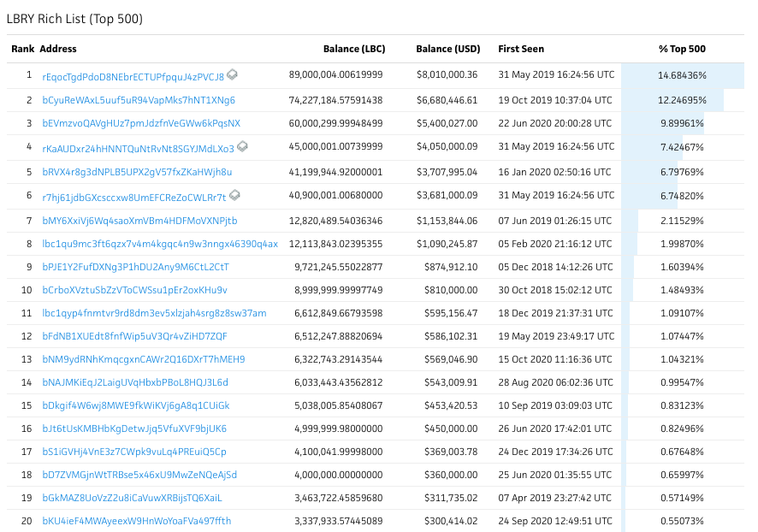
Task: Open the rank 20 address starting with bKU4ieF4MWAyeex
Action: click(x=137, y=520)
